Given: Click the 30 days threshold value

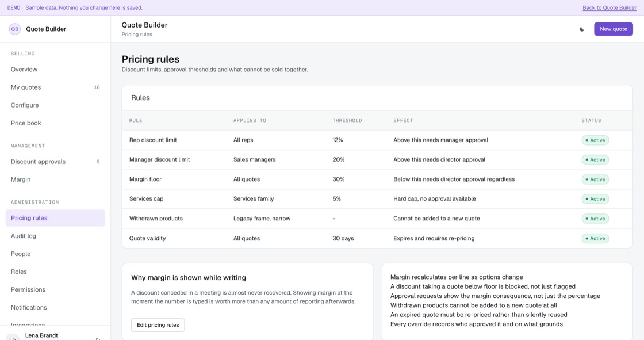Looking at the screenshot, I should [343, 238].
